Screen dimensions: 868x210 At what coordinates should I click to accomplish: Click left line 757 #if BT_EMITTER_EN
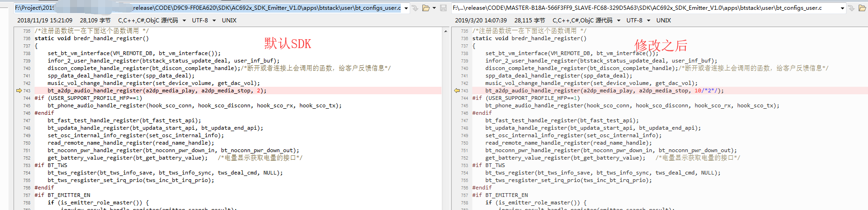point(62,195)
